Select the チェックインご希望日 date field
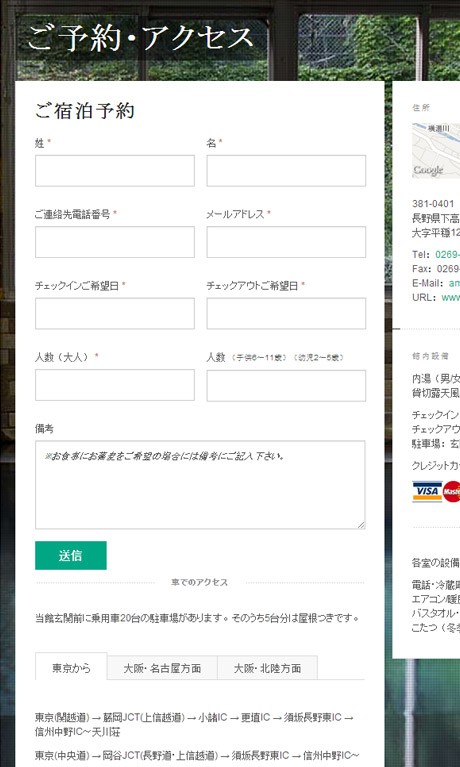Screen dimensions: 460x767 (x=115, y=313)
